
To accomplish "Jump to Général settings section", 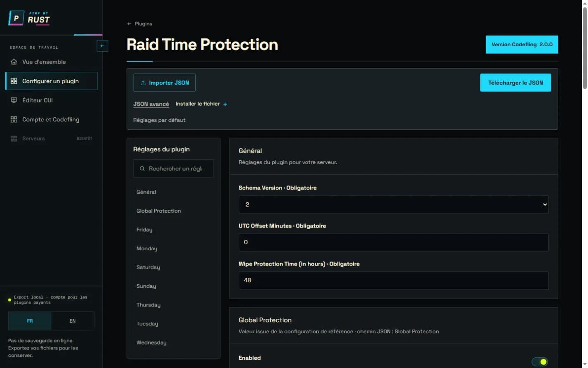I will pos(173,192).
